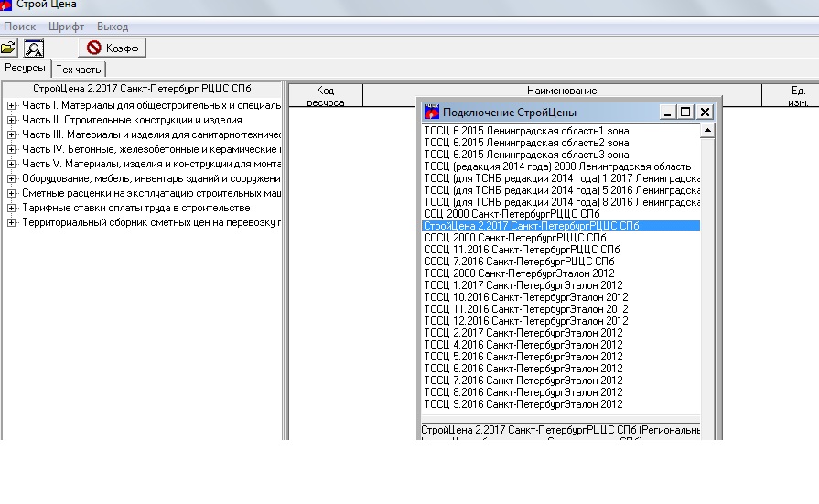The height and width of the screenshot is (504, 819).
Task: Select ТССЦ 5.2016 Санкт-ПетербургЭталон 2012
Action: click(x=560, y=358)
